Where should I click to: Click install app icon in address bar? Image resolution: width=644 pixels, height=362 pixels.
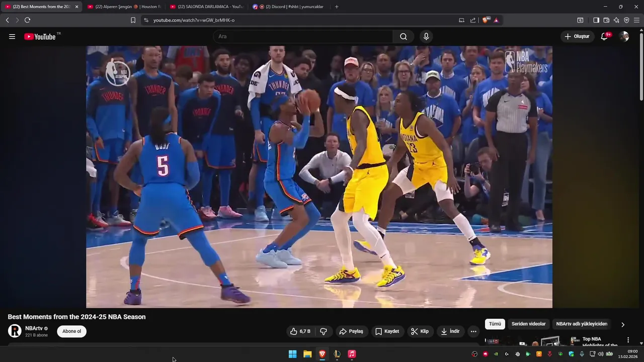point(462,20)
